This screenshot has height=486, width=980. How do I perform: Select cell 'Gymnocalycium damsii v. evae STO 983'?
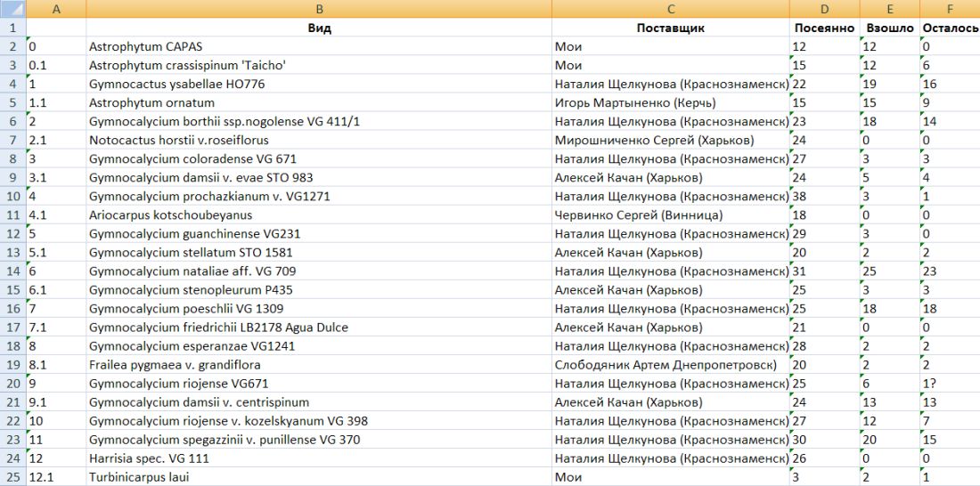click(x=319, y=177)
